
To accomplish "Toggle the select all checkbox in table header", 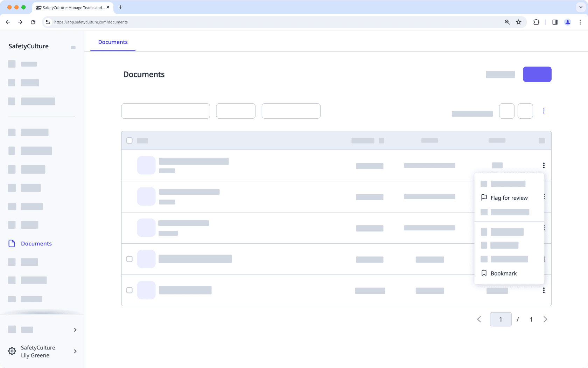I will [x=129, y=140].
